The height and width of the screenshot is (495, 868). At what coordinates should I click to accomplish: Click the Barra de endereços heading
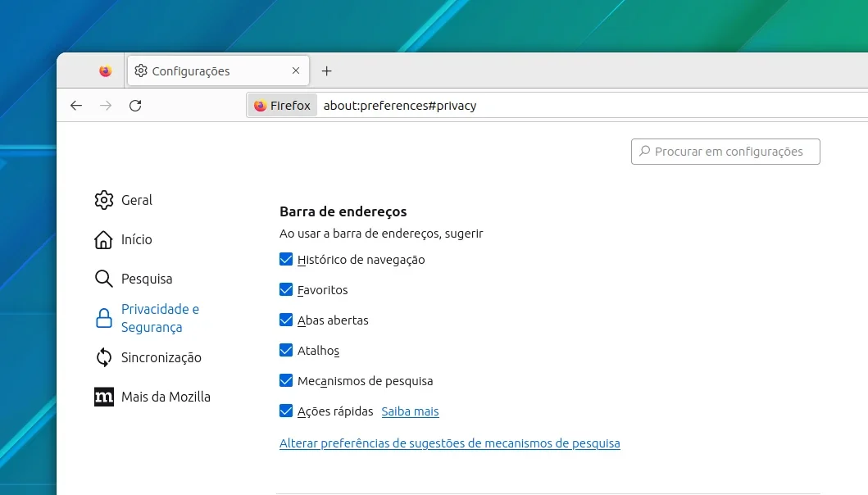click(x=343, y=211)
